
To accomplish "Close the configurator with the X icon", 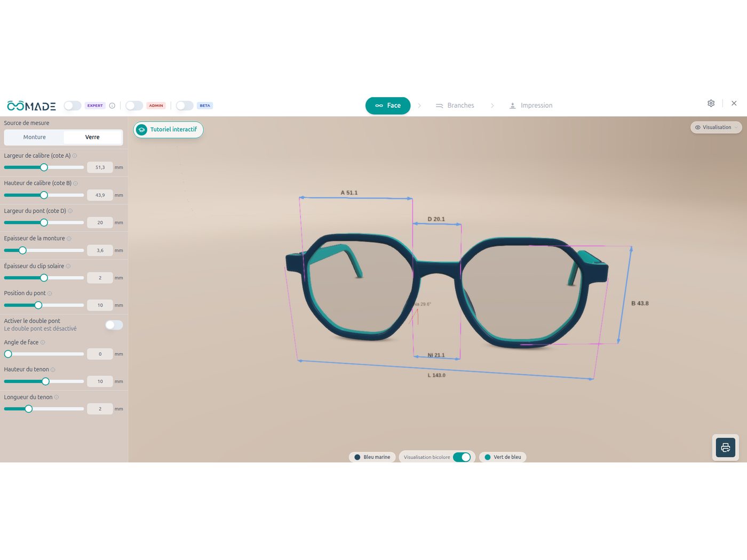I will pos(734,103).
